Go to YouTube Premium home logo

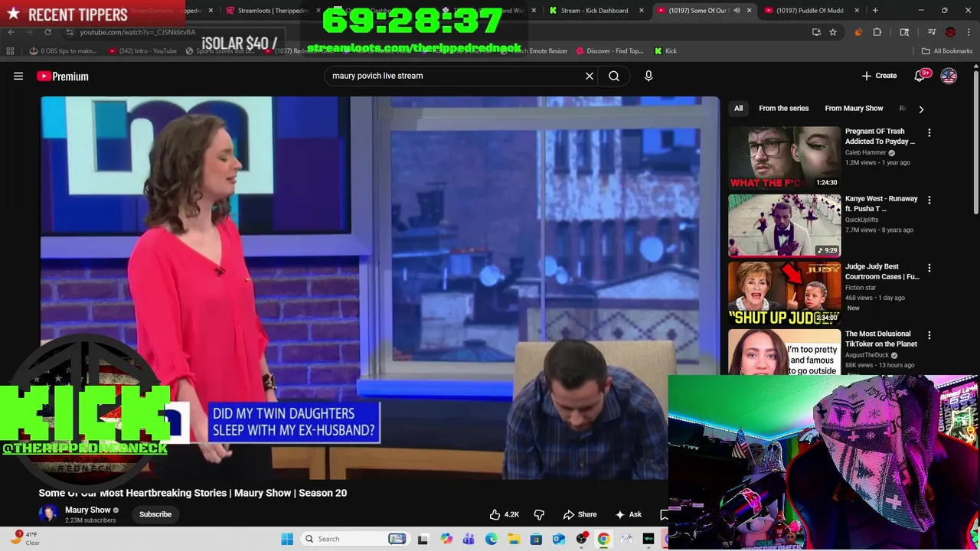click(63, 76)
